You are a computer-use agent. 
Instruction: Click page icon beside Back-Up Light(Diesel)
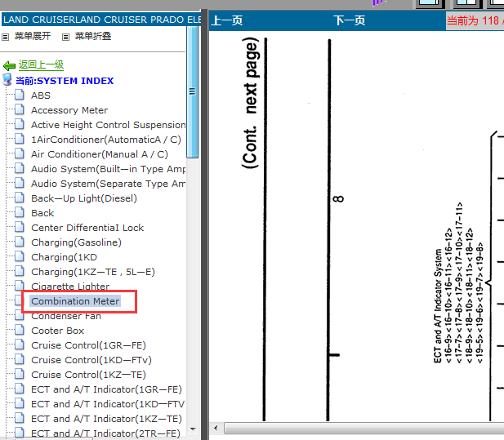point(20,198)
